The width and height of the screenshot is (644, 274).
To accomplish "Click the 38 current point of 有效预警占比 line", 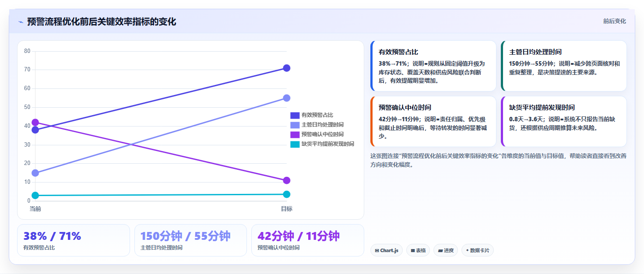I will (x=35, y=130).
